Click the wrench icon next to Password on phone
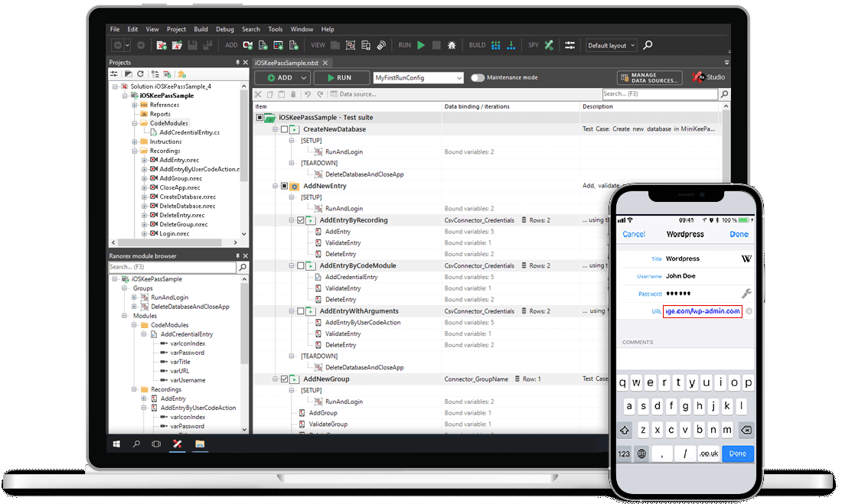Image resolution: width=842 pixels, height=504 pixels. tap(746, 293)
